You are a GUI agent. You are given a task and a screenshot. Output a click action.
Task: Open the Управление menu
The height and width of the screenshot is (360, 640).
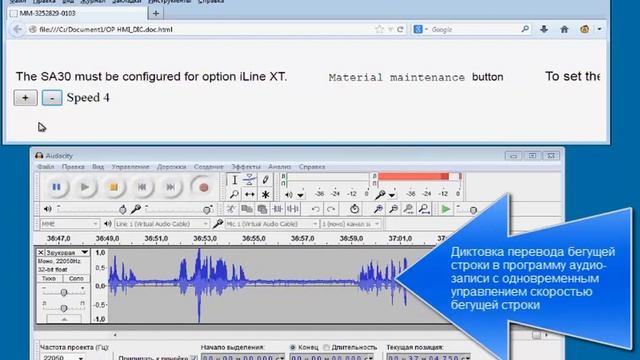(x=130, y=167)
